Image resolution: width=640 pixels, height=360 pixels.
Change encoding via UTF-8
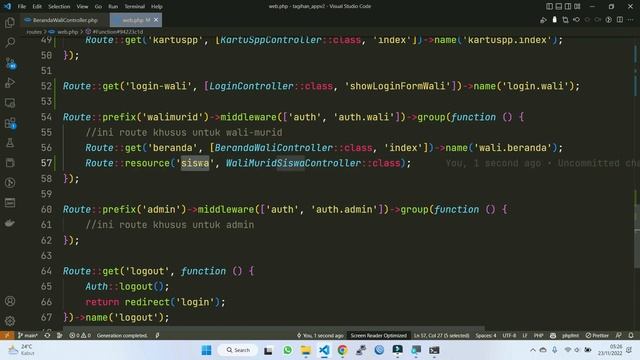(509, 335)
